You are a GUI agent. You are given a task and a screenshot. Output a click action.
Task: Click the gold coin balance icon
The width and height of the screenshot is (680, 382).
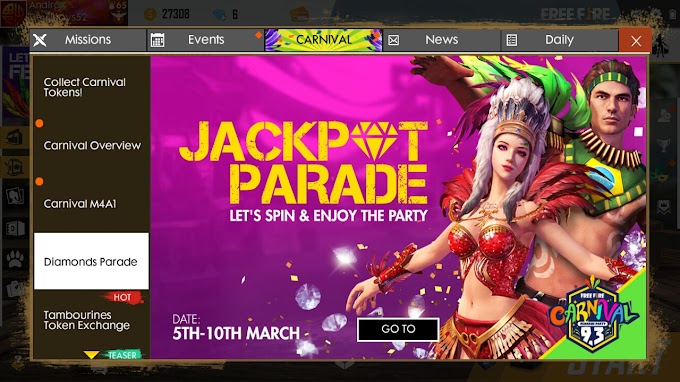click(150, 14)
